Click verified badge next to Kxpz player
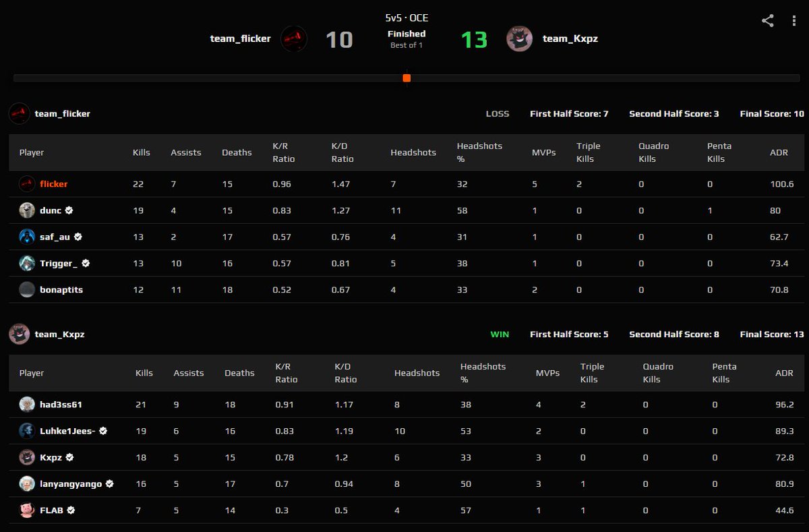Viewport: 809px width, 532px height. 69,457
